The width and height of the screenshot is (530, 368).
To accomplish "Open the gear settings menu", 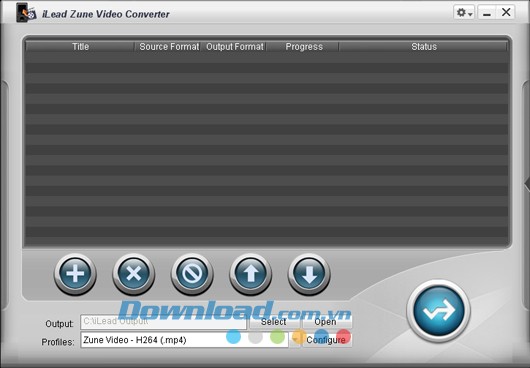I will point(464,13).
